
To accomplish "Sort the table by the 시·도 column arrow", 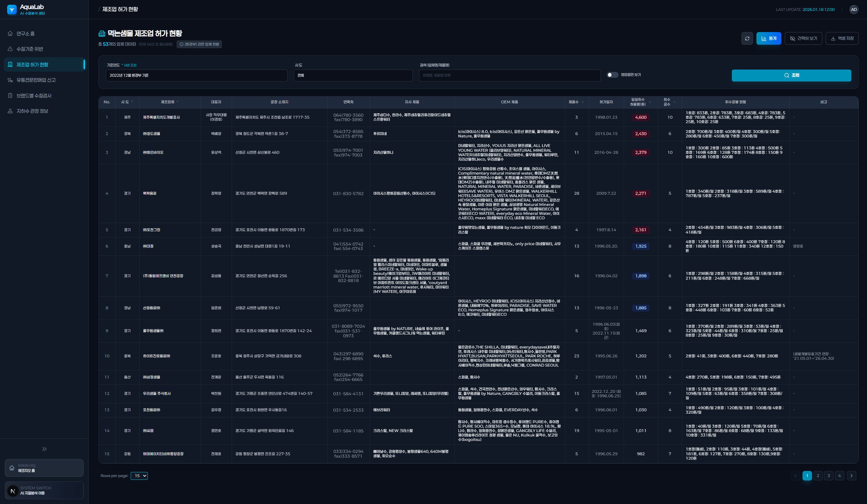I will pos(132,102).
